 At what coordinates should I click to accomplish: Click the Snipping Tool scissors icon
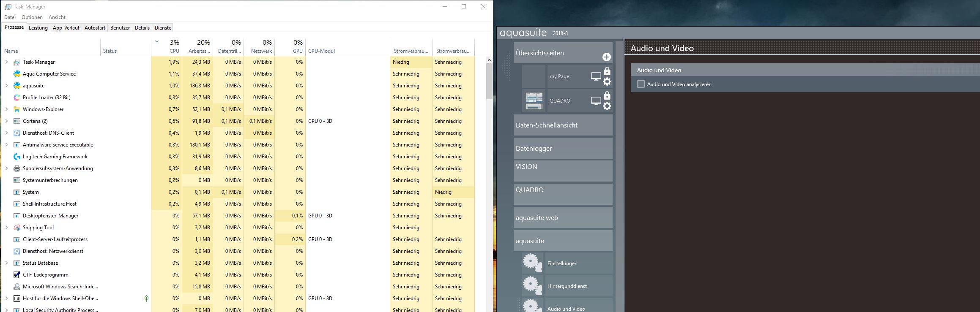[17, 228]
